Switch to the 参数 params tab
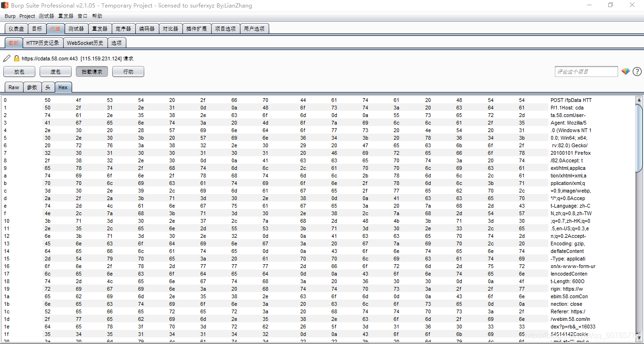Screen dimensions: 644x344 click(32, 87)
